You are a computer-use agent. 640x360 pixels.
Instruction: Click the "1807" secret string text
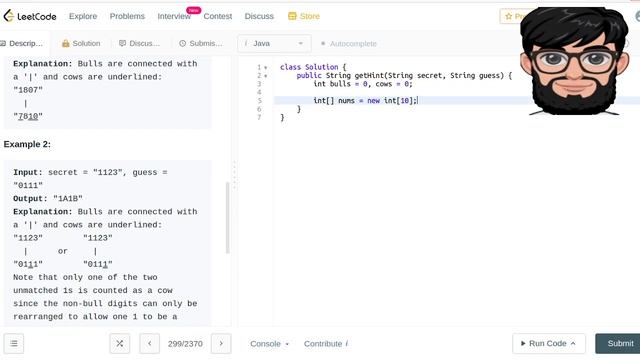coord(28,90)
